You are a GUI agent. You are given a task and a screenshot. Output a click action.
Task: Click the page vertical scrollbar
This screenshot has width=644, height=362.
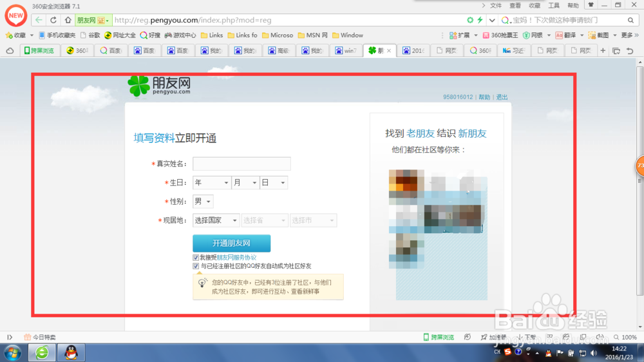click(x=640, y=181)
